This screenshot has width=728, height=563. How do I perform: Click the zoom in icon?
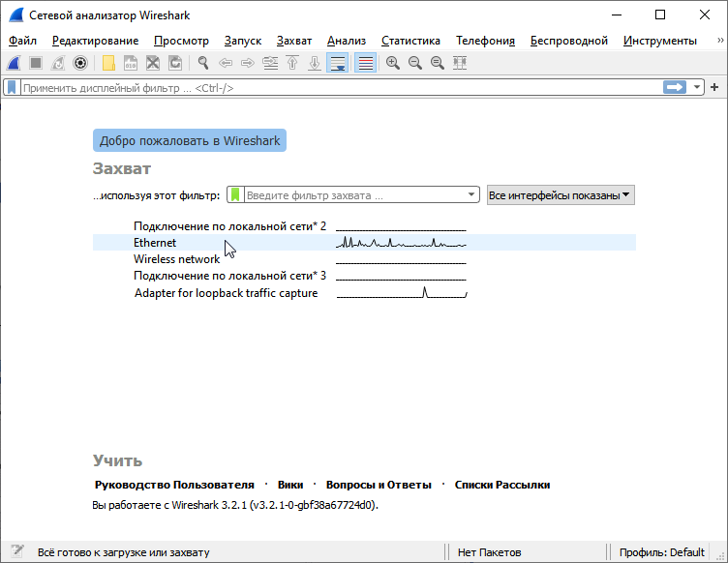click(393, 63)
